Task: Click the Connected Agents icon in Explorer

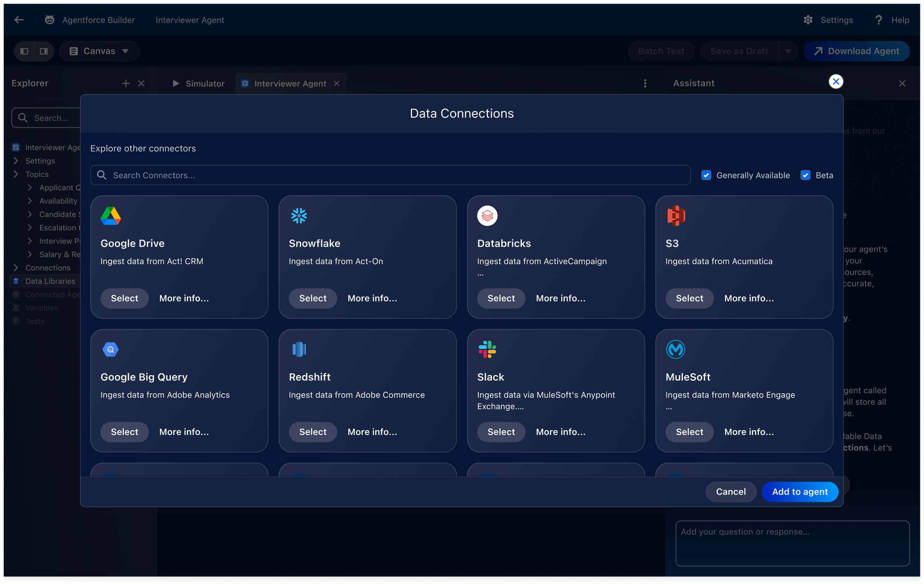Action: [16, 294]
